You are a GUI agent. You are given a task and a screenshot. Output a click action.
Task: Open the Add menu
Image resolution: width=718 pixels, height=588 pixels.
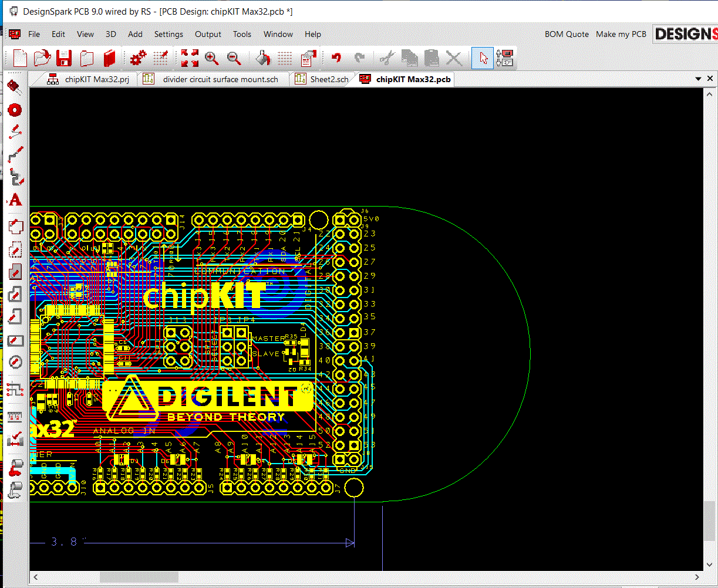click(135, 34)
